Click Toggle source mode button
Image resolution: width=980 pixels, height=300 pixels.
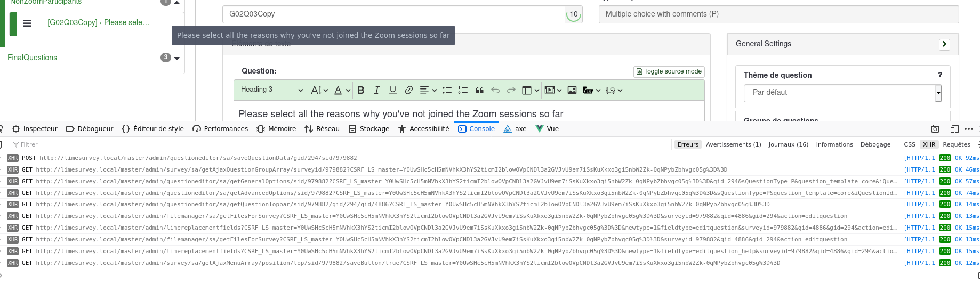[x=669, y=71]
